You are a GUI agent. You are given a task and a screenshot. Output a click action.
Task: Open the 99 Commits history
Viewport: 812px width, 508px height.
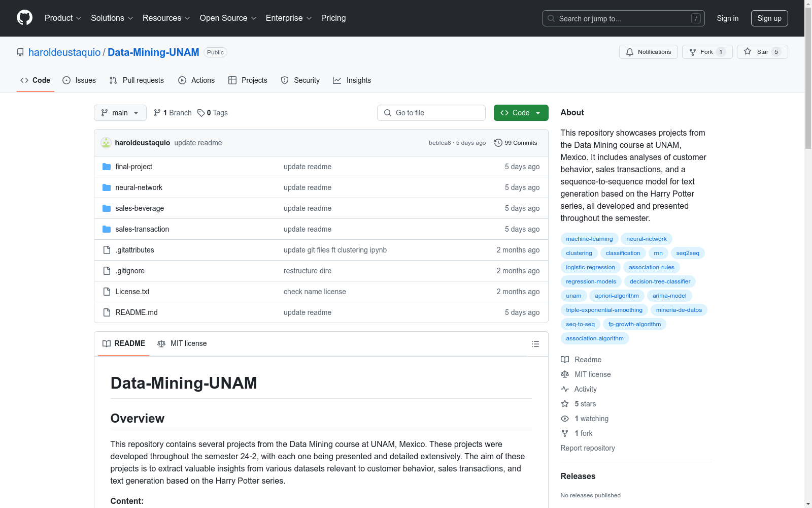[516, 143]
